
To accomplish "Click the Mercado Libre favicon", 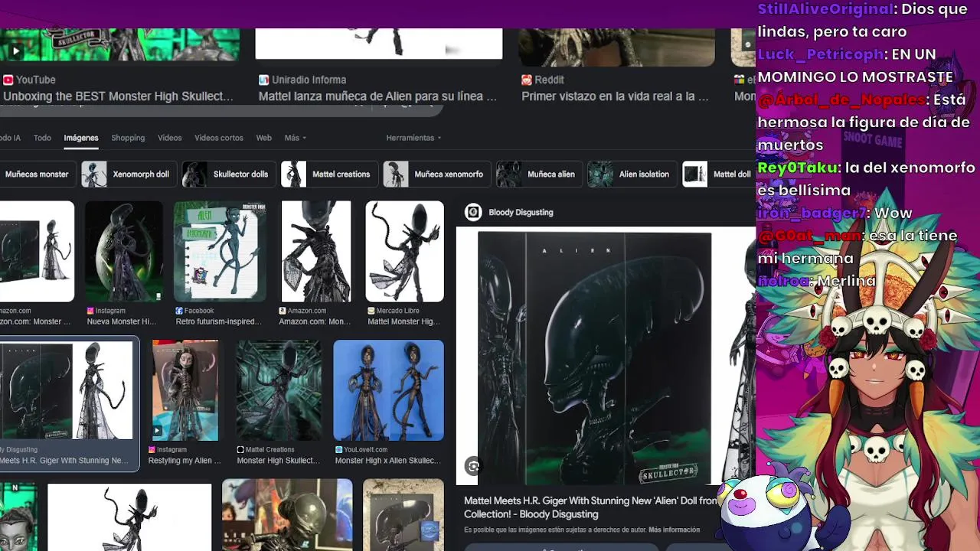I will (371, 311).
